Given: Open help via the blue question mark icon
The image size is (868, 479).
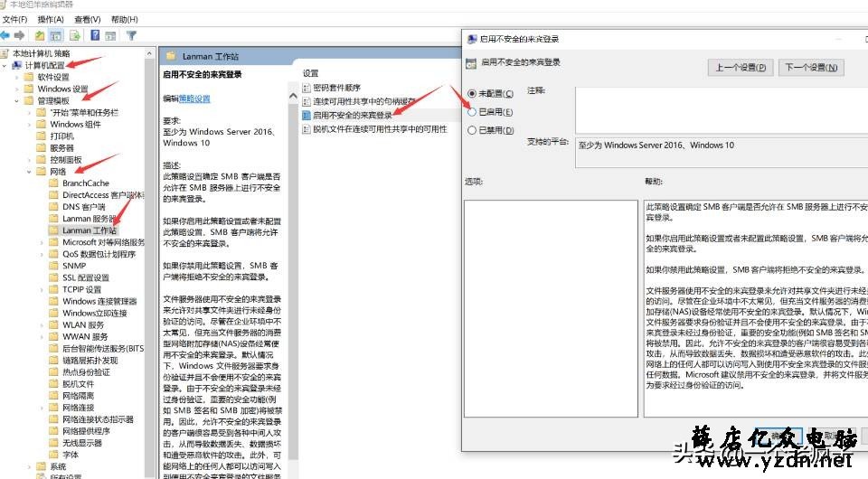Looking at the screenshot, I should click(x=95, y=35).
